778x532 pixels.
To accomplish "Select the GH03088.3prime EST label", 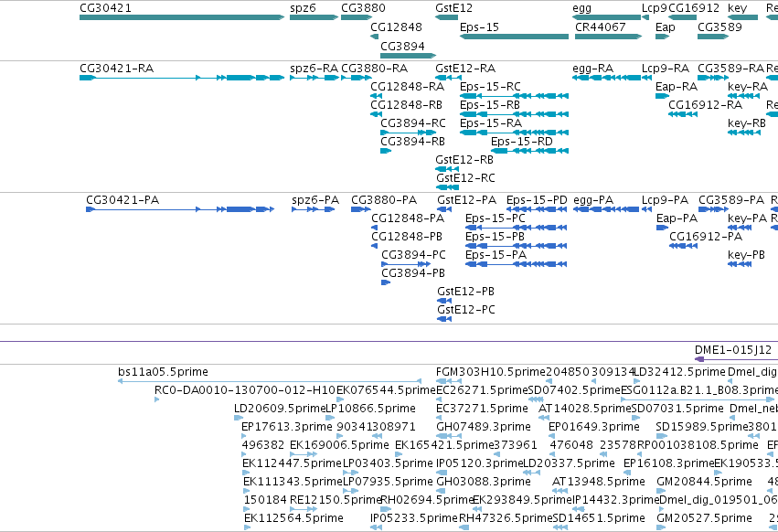I will [484, 482].
